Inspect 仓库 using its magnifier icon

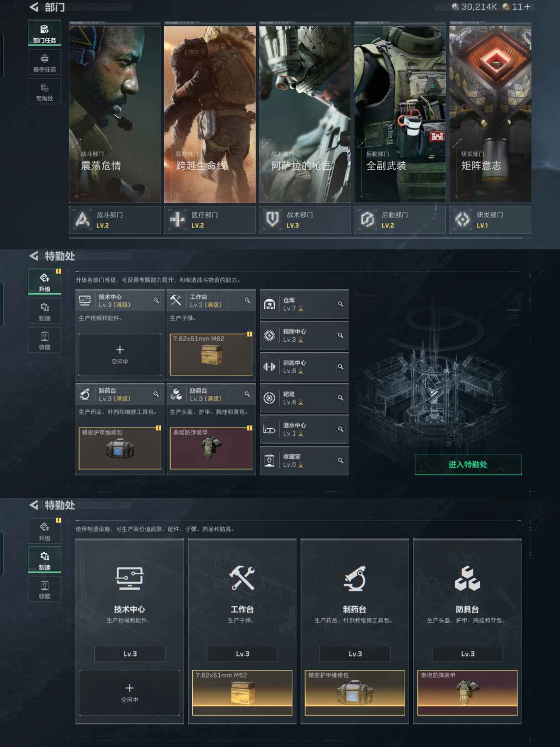click(340, 304)
